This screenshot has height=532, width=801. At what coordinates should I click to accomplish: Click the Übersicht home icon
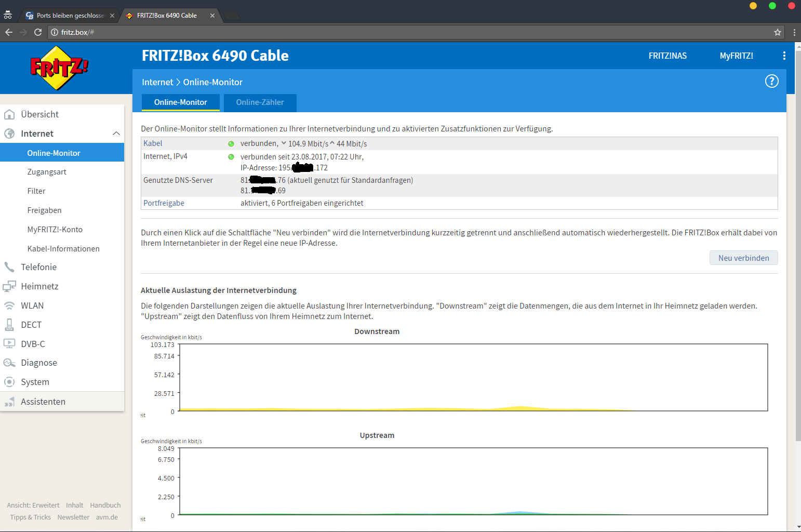(9, 114)
